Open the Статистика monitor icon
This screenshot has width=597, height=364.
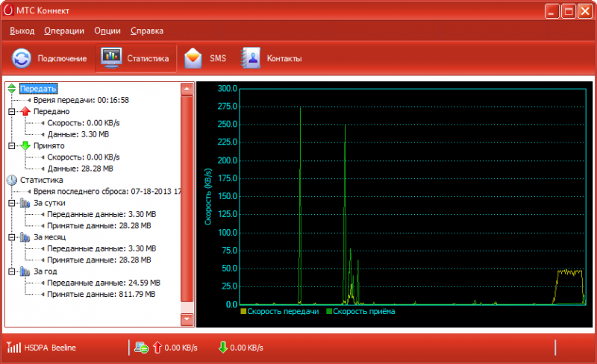click(111, 58)
